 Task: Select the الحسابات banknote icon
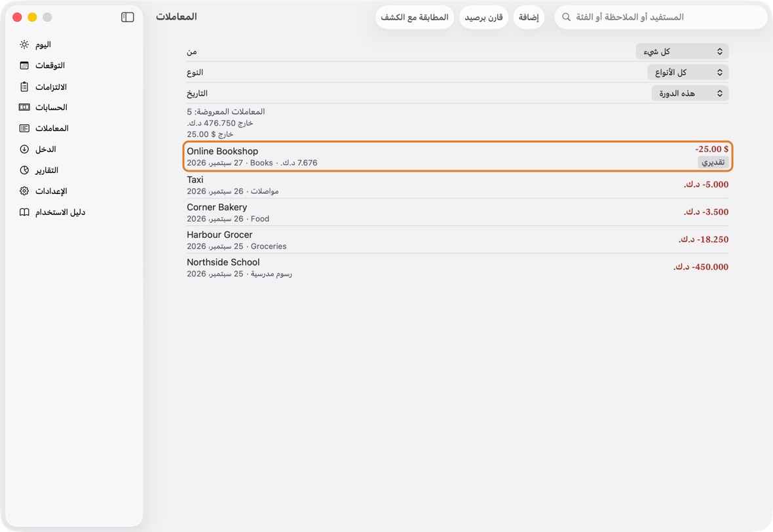coord(24,107)
